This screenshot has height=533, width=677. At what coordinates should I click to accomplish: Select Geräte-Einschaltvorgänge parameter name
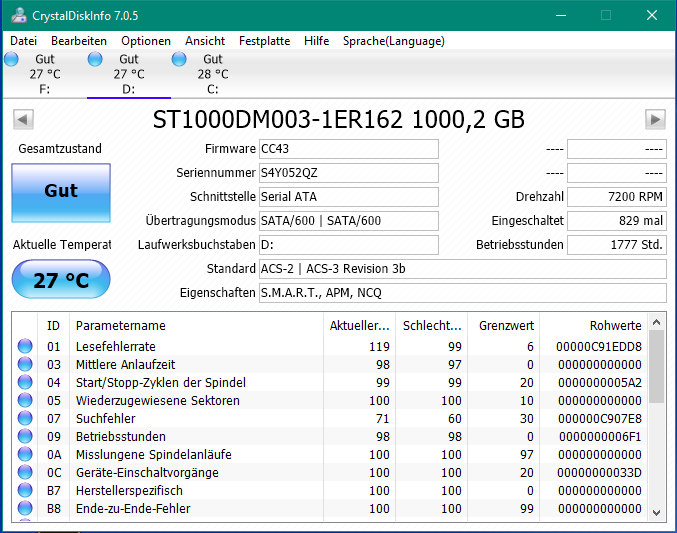pos(147,473)
